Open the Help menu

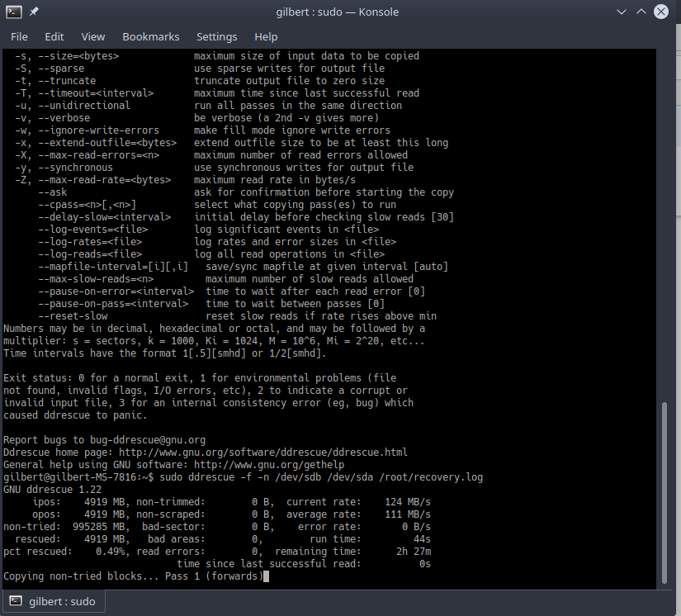266,37
